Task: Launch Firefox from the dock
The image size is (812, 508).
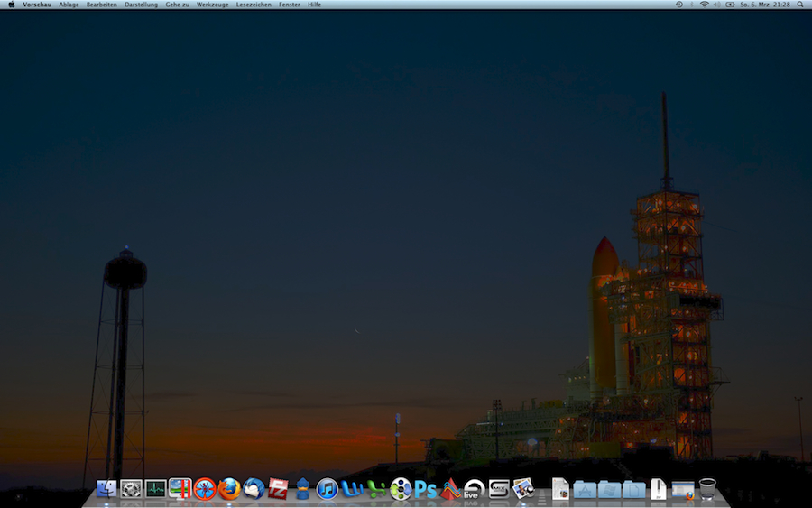Action: pyautogui.click(x=229, y=489)
